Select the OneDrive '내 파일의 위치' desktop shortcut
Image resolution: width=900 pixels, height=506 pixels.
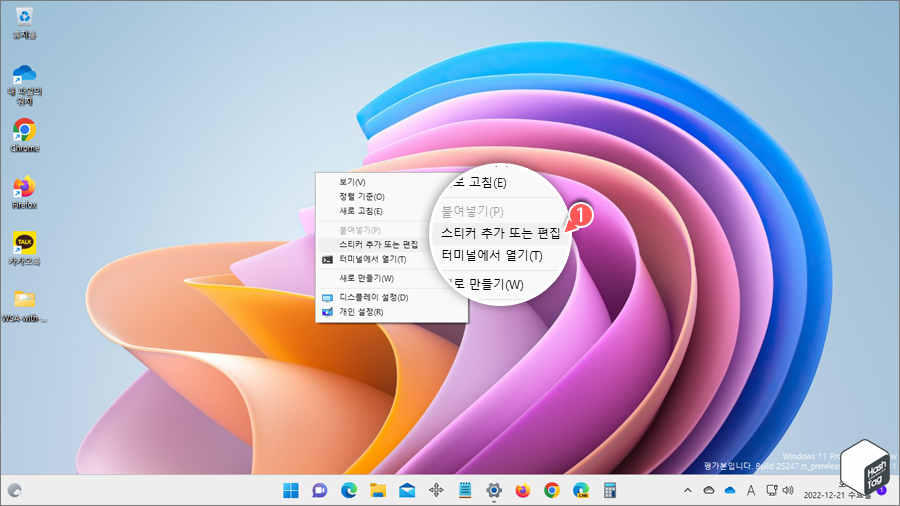pyautogui.click(x=24, y=85)
